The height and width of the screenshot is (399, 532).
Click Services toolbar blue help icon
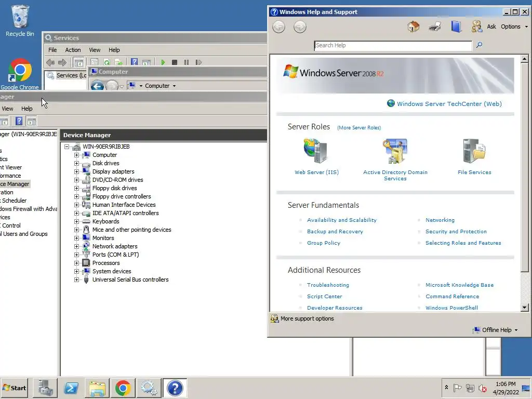(x=135, y=62)
